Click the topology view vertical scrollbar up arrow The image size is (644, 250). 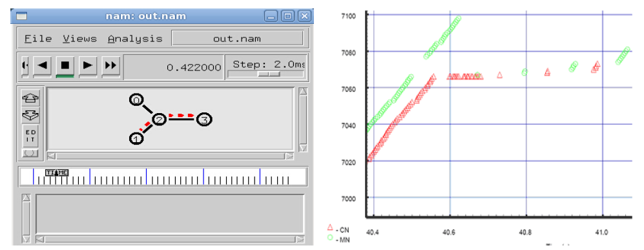(x=303, y=90)
